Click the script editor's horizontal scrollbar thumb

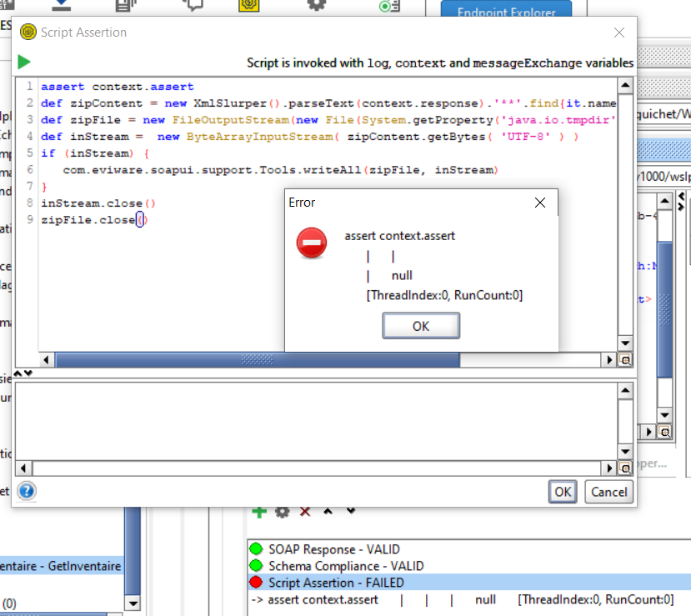[257, 360]
